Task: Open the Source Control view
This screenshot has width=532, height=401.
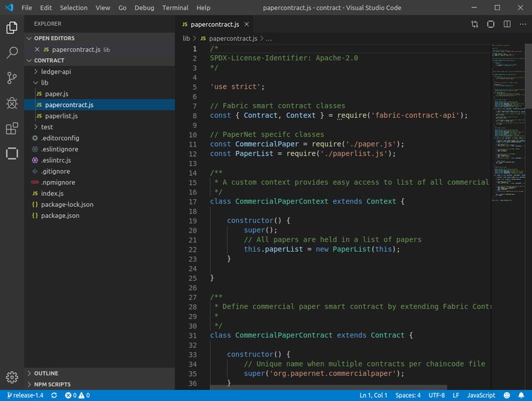Action: (x=12, y=78)
